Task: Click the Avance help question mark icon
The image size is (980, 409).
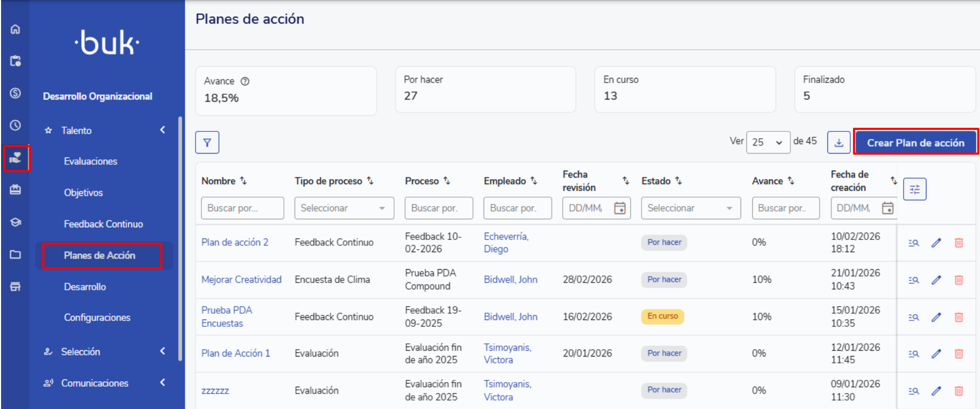Action: coord(245,81)
